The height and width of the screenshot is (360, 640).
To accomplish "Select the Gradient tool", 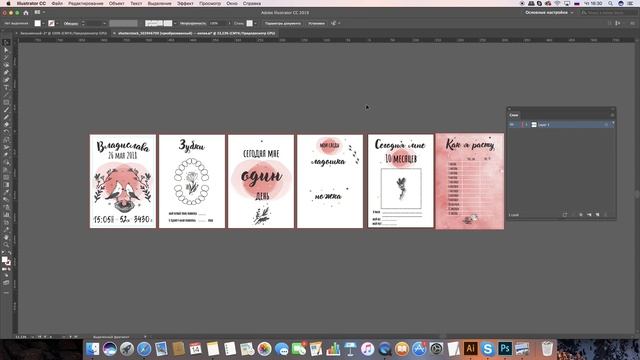I will pyautogui.click(x=6, y=184).
